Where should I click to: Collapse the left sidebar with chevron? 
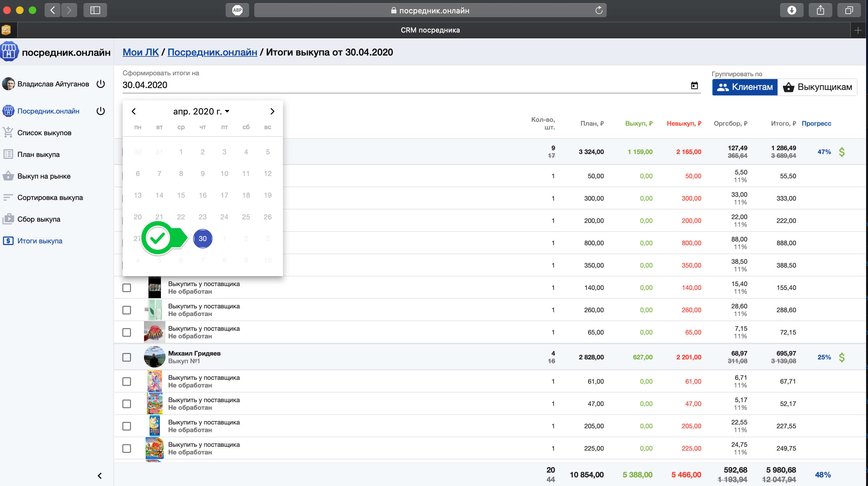pyautogui.click(x=100, y=475)
